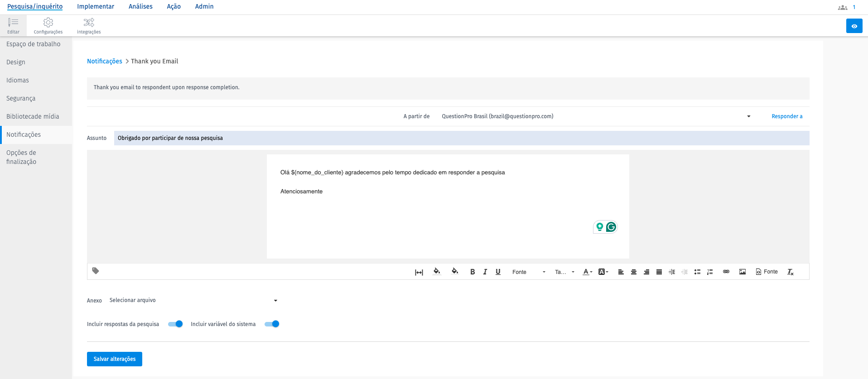The width and height of the screenshot is (868, 379).
Task: Open the A partir de sender dropdown
Action: tap(596, 116)
